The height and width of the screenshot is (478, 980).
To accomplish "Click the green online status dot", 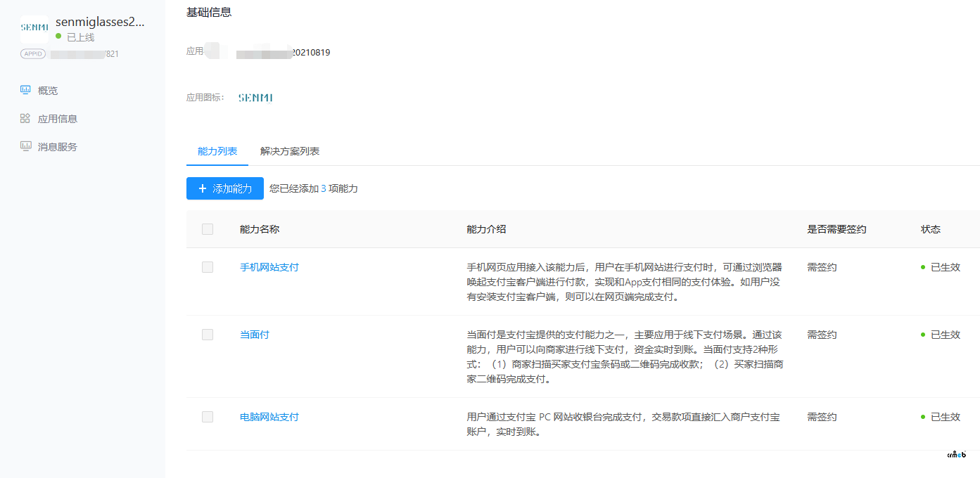I will 58,36.
